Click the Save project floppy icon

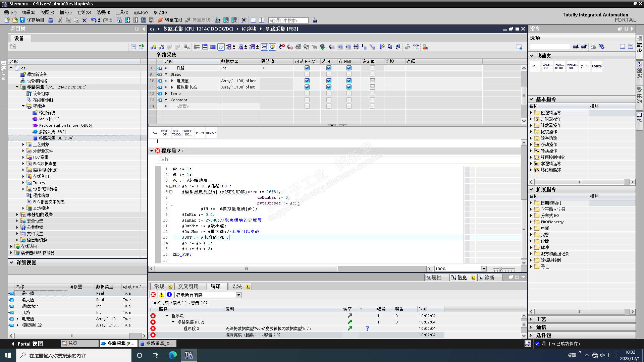(22, 20)
